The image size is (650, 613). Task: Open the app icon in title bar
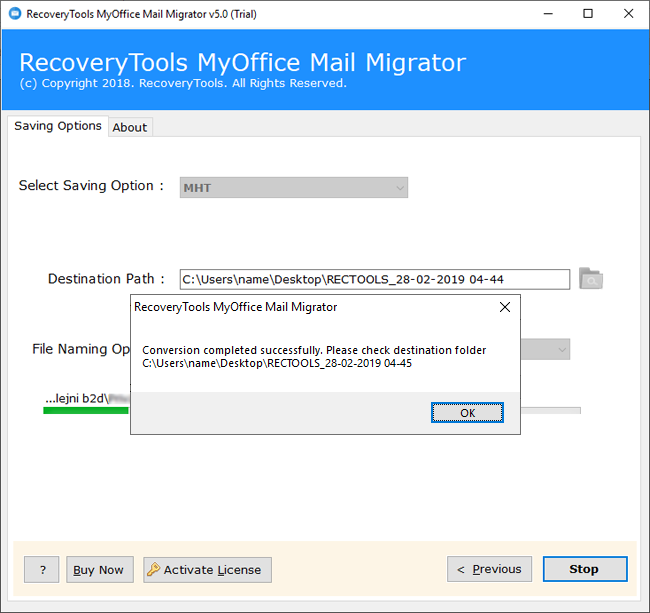(x=15, y=14)
